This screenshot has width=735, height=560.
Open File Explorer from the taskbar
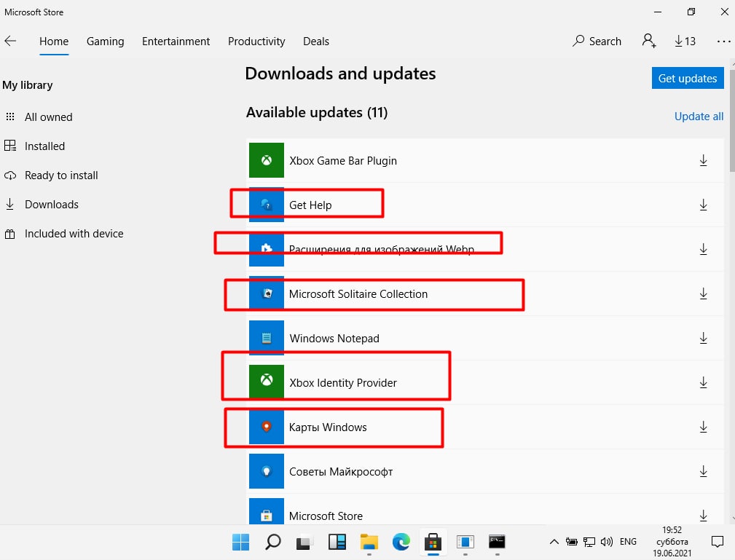[x=369, y=543]
